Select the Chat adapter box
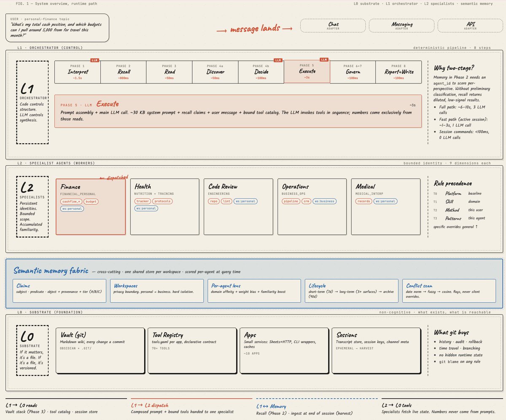This screenshot has height=420, width=506. tap(334, 26)
